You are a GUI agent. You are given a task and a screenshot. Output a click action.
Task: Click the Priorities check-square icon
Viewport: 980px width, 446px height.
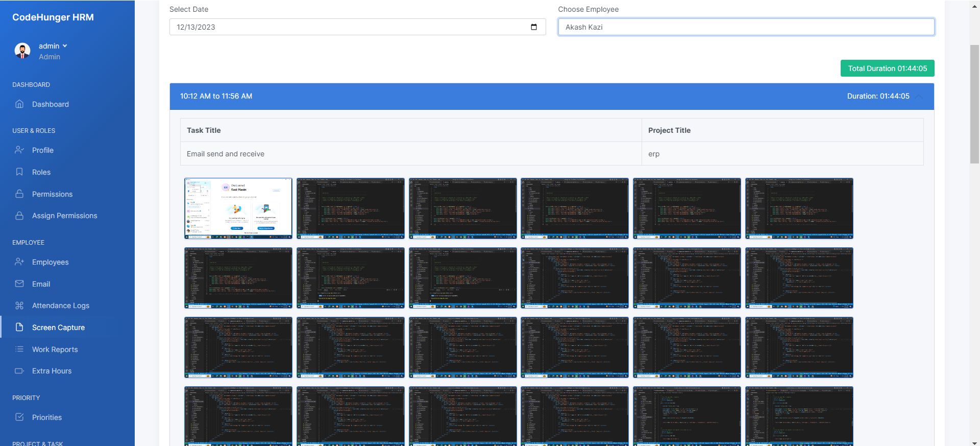pos(19,417)
